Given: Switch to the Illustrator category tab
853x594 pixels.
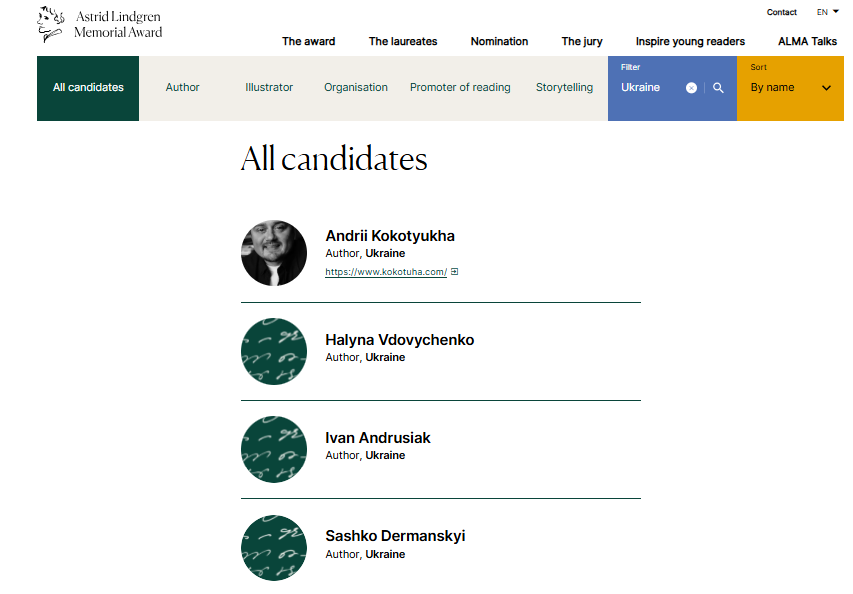Looking at the screenshot, I should [x=269, y=88].
